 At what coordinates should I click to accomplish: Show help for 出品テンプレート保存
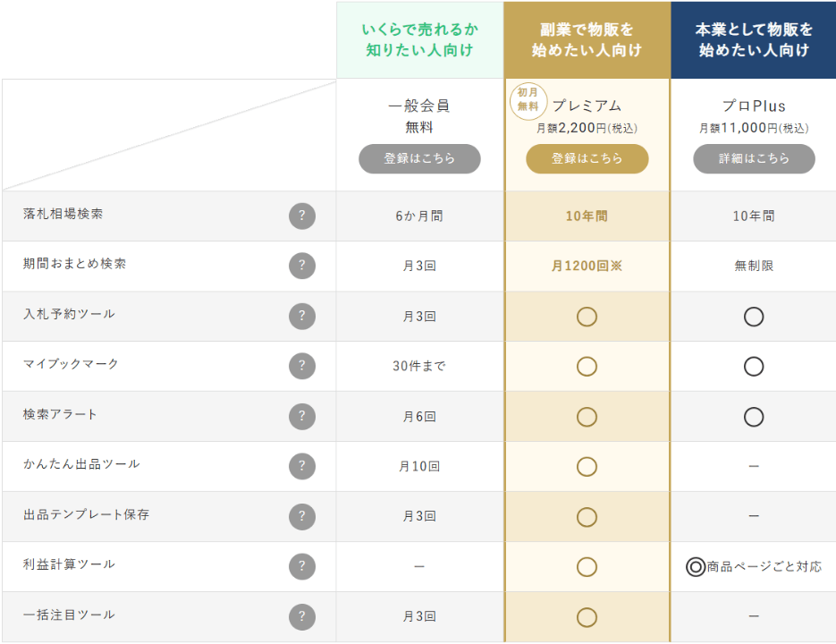(x=302, y=516)
